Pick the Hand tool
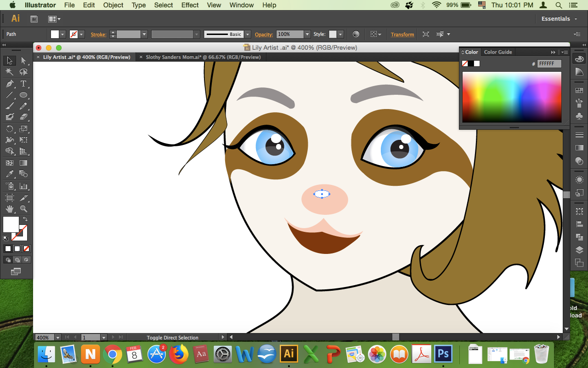Viewport: 588px width, 368px height. tap(9, 209)
